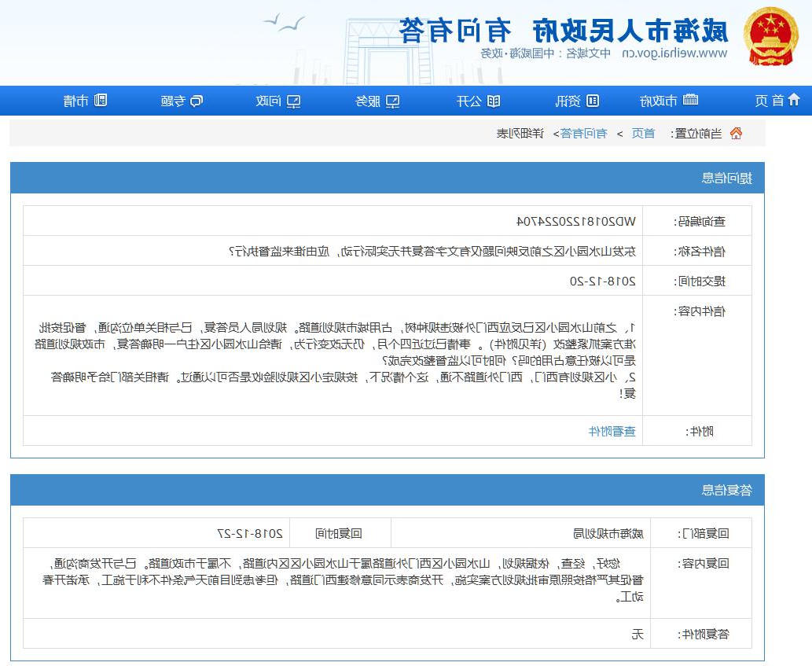812x666 pixels.
Task: Open the 专题 navigation menu item
Action: 182,101
